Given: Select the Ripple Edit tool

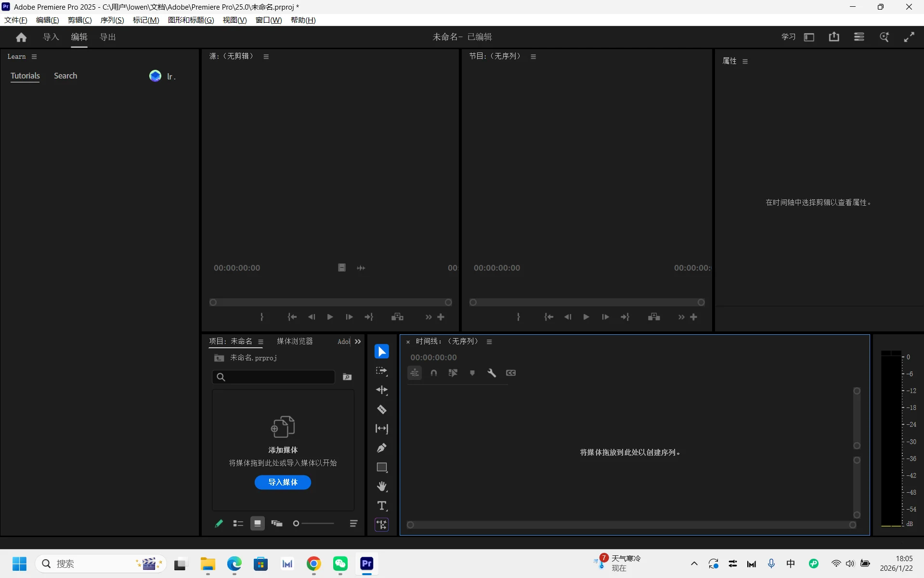Looking at the screenshot, I should tap(381, 390).
